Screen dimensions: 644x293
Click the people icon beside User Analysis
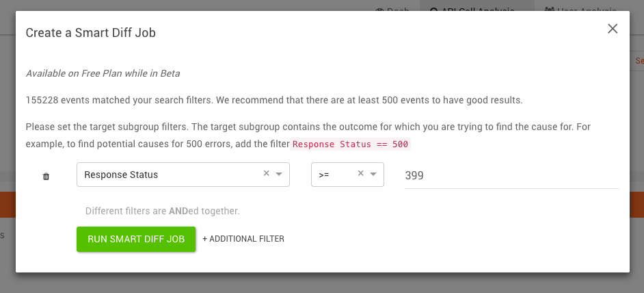(550, 9)
